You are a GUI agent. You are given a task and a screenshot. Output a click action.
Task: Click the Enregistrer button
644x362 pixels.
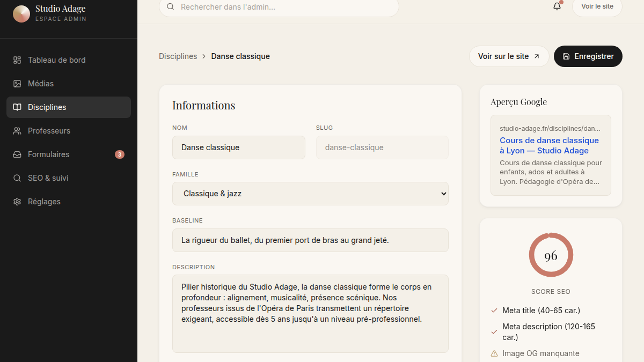click(588, 56)
